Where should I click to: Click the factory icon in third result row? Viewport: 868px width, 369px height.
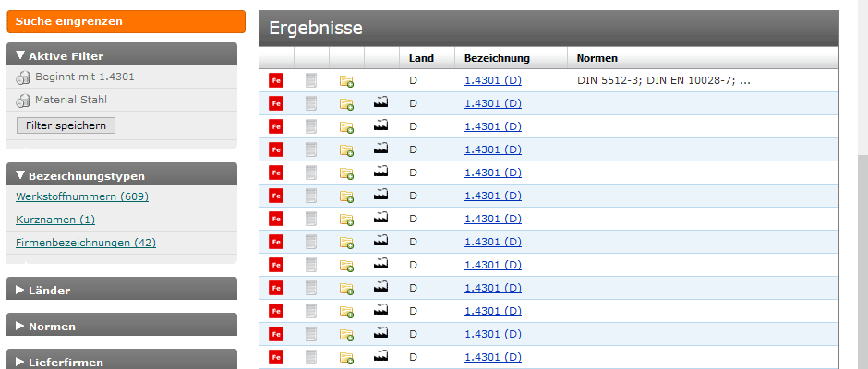click(380, 126)
